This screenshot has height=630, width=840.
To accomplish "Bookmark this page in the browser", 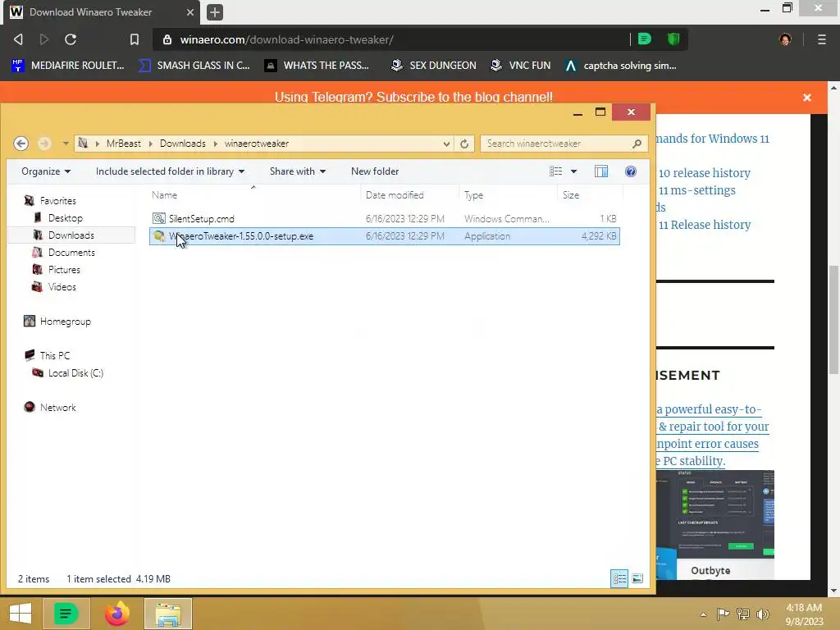I will 135,39.
